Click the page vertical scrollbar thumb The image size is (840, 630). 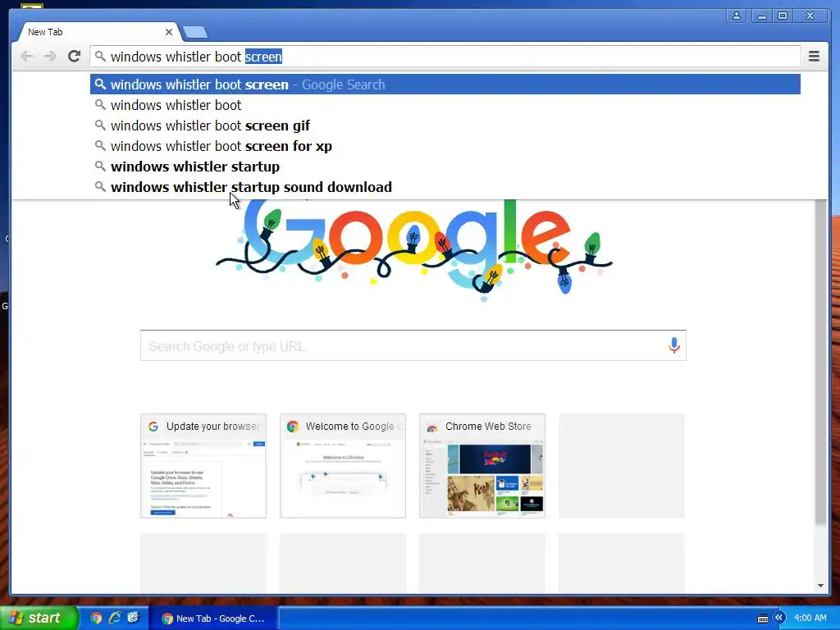(820, 362)
